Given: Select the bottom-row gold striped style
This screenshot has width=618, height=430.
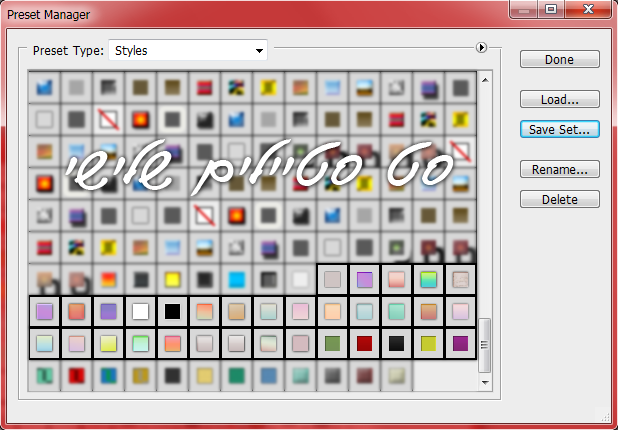Looking at the screenshot, I should pos(140,376).
